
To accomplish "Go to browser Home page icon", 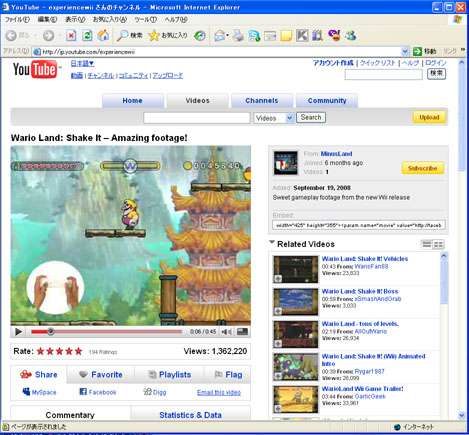I will (103, 35).
